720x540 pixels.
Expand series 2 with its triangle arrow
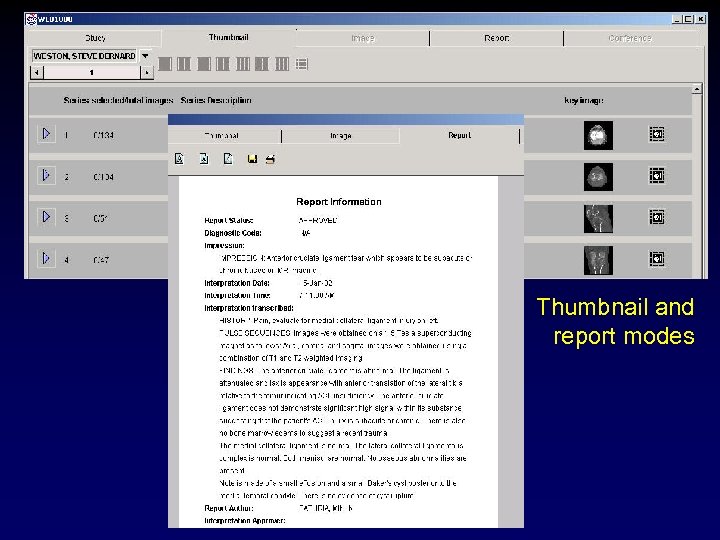pos(46,175)
